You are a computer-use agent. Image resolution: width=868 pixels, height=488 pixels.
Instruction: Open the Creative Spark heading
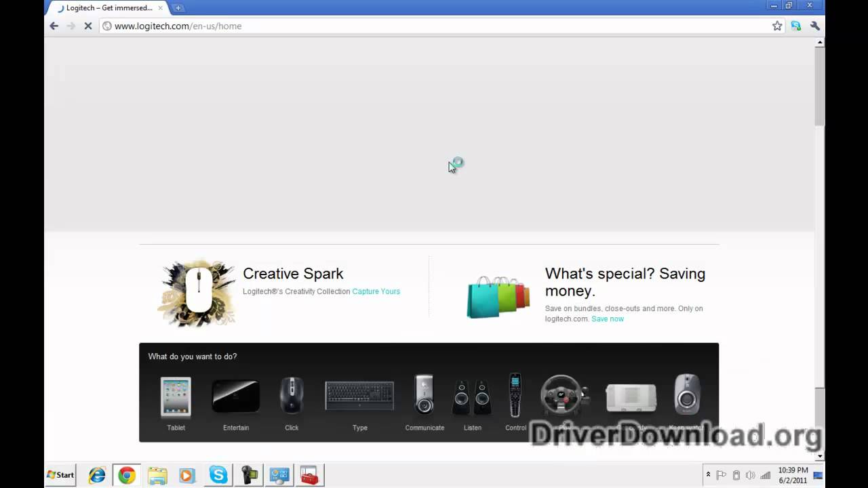tap(293, 274)
